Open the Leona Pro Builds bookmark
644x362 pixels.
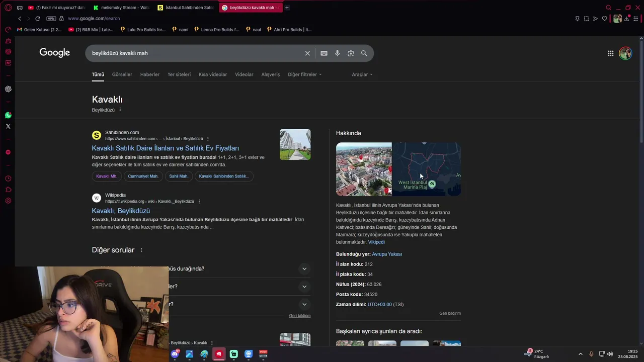pyautogui.click(x=217, y=30)
